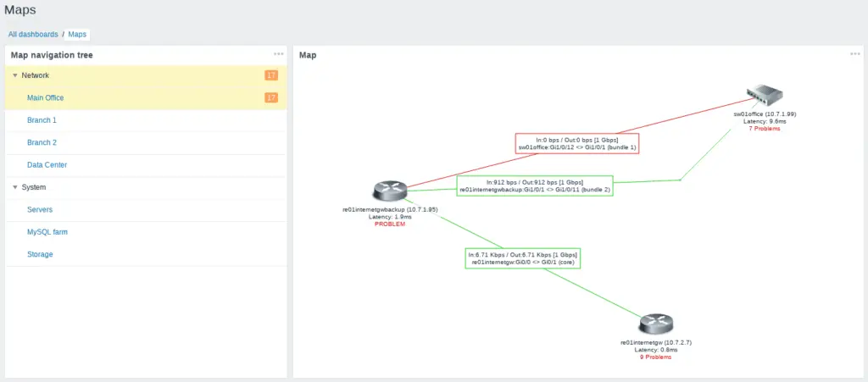Open the Servers map
The image size is (868, 382).
[x=40, y=209]
